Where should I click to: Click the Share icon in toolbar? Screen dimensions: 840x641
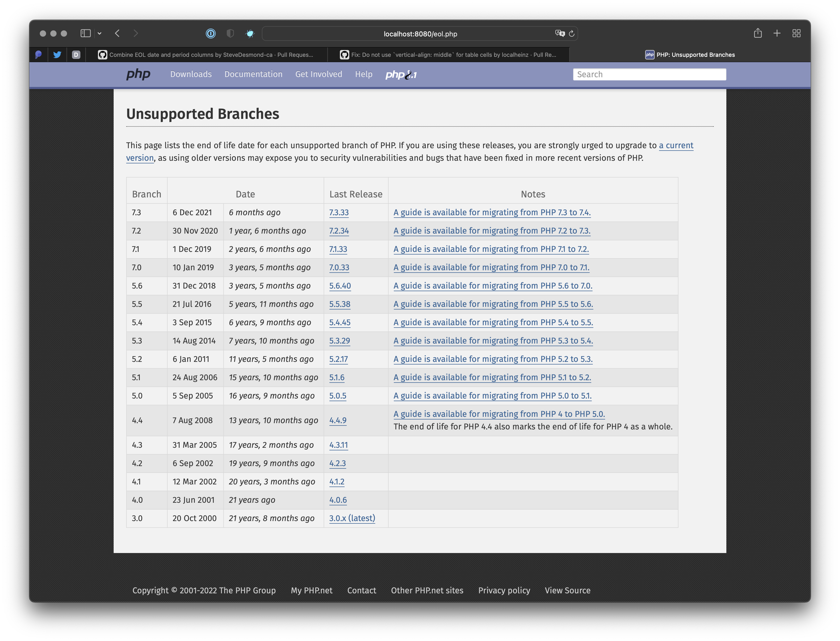tap(758, 34)
